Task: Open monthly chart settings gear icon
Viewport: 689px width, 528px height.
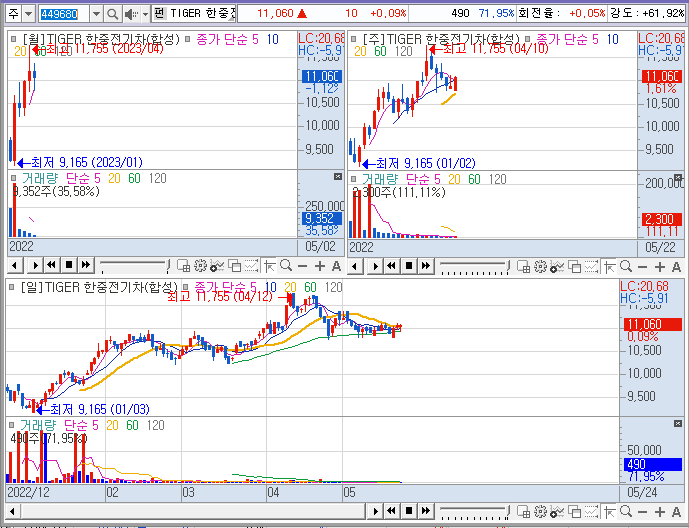Action: pos(200,265)
